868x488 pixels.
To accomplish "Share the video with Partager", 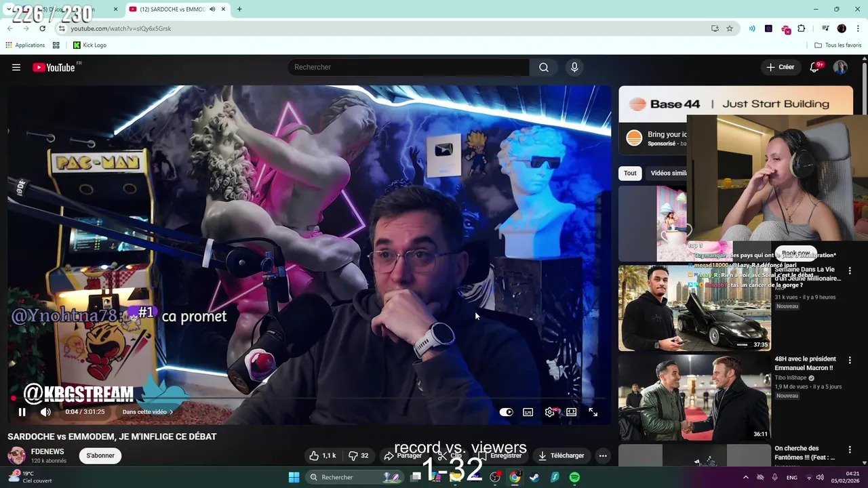I will [x=403, y=455].
